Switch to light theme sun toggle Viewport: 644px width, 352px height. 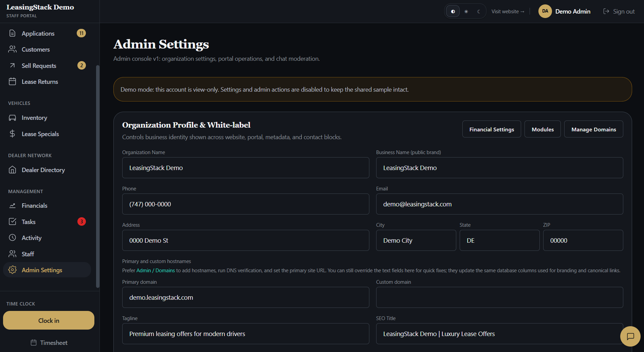(x=466, y=11)
